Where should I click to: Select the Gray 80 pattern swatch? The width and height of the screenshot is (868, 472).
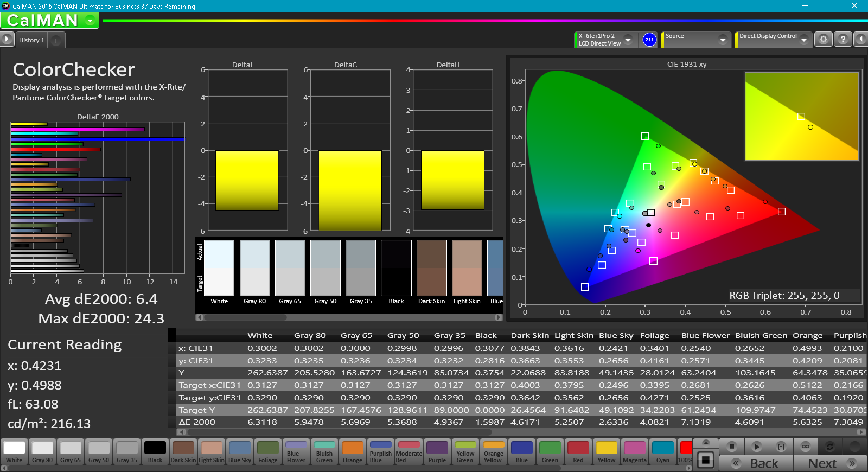point(42,451)
